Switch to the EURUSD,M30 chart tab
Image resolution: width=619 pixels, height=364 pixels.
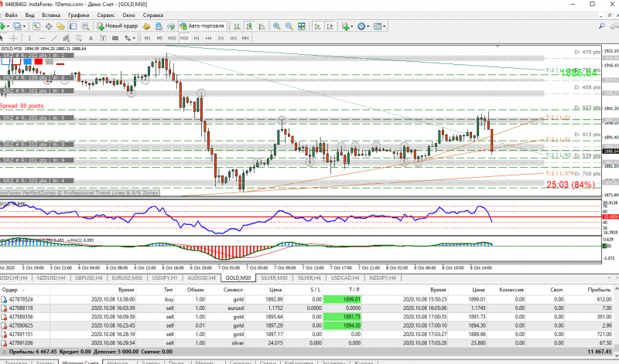pyautogui.click(x=125, y=277)
